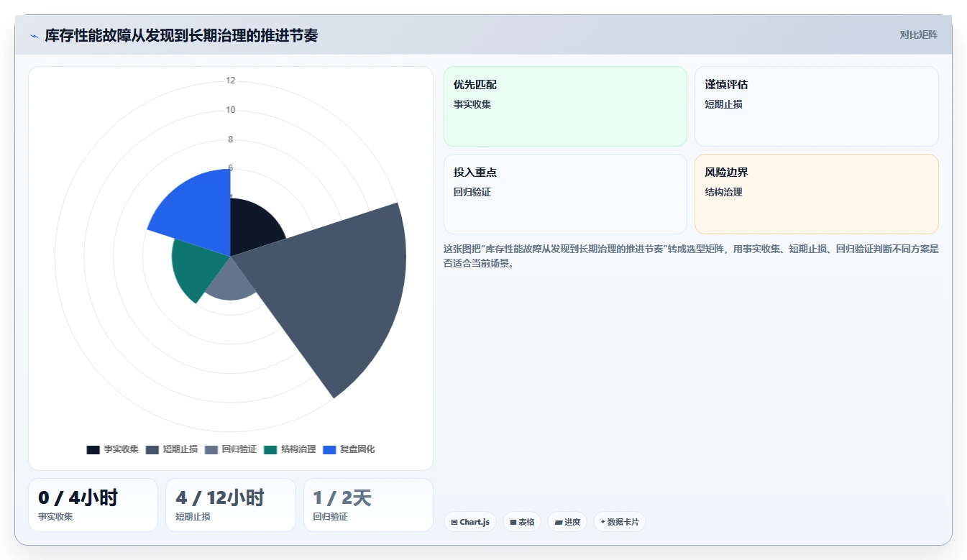Click the description paragraph starting 这张图把
The height and width of the screenshot is (560, 967).
691,256
